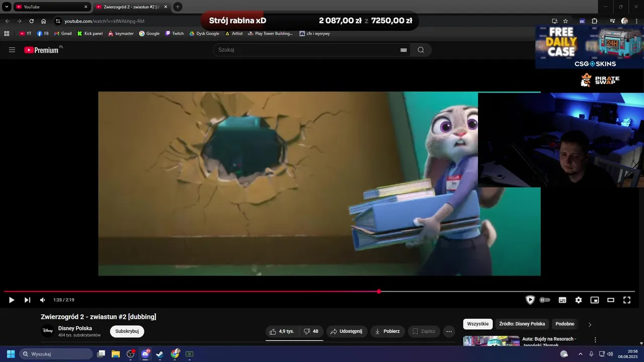This screenshot has width=644, height=362.
Task: Open Windows Start menu
Action: tap(11, 354)
